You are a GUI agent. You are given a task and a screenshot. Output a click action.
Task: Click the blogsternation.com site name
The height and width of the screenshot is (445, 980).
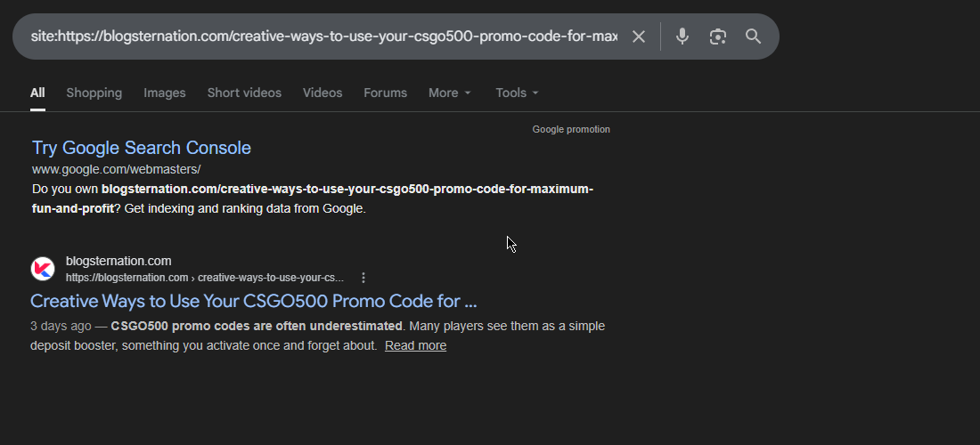118,261
